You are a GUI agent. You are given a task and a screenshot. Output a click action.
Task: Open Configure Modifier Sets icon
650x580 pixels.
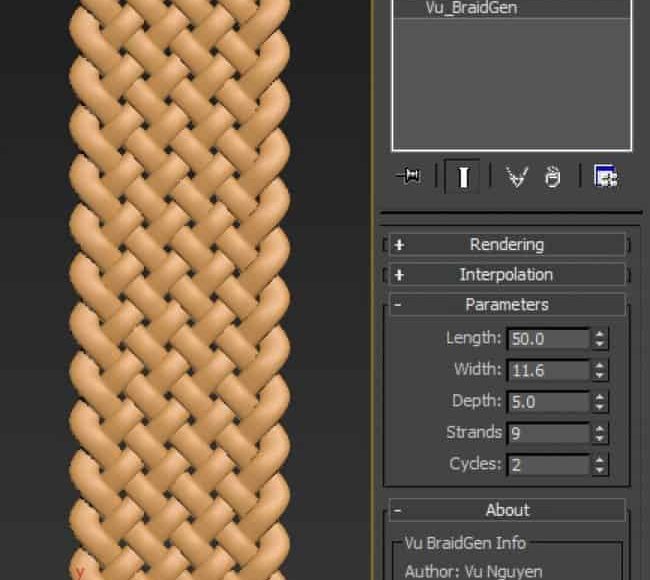[x=605, y=177]
